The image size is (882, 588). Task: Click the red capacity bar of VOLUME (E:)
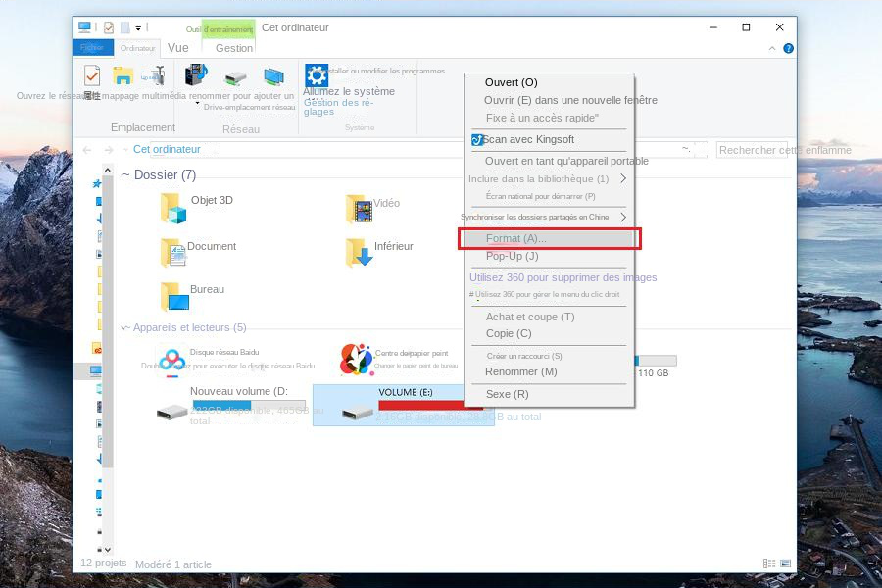click(421, 402)
